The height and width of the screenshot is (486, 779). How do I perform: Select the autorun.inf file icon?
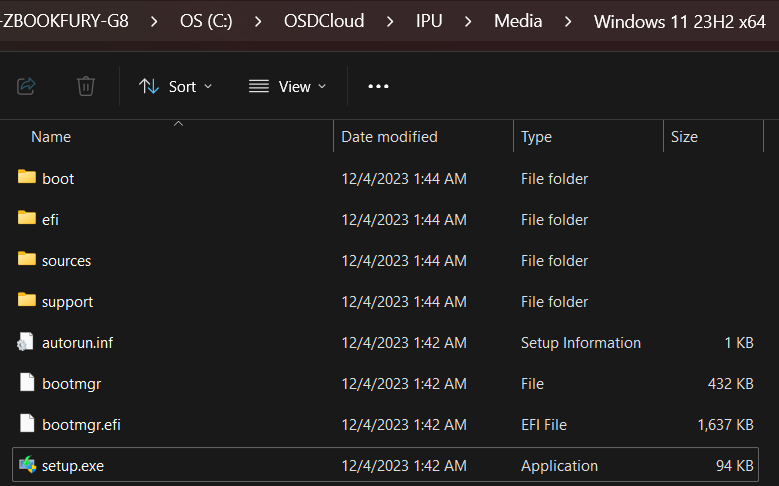(x=27, y=342)
